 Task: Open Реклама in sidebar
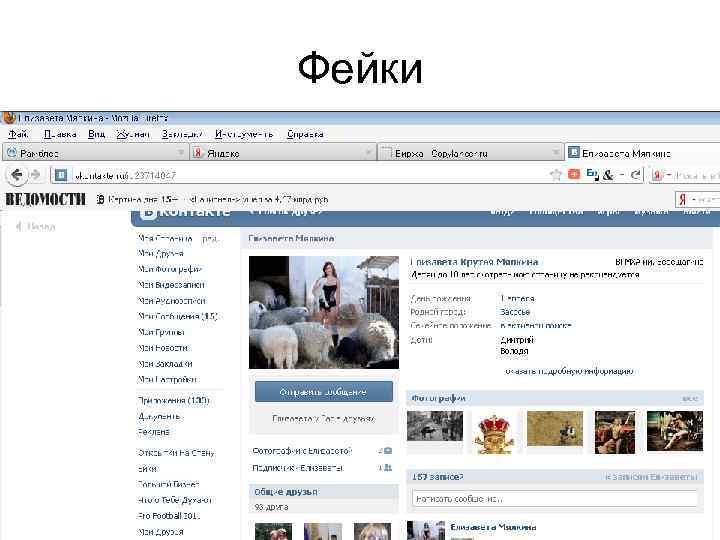coord(154,432)
